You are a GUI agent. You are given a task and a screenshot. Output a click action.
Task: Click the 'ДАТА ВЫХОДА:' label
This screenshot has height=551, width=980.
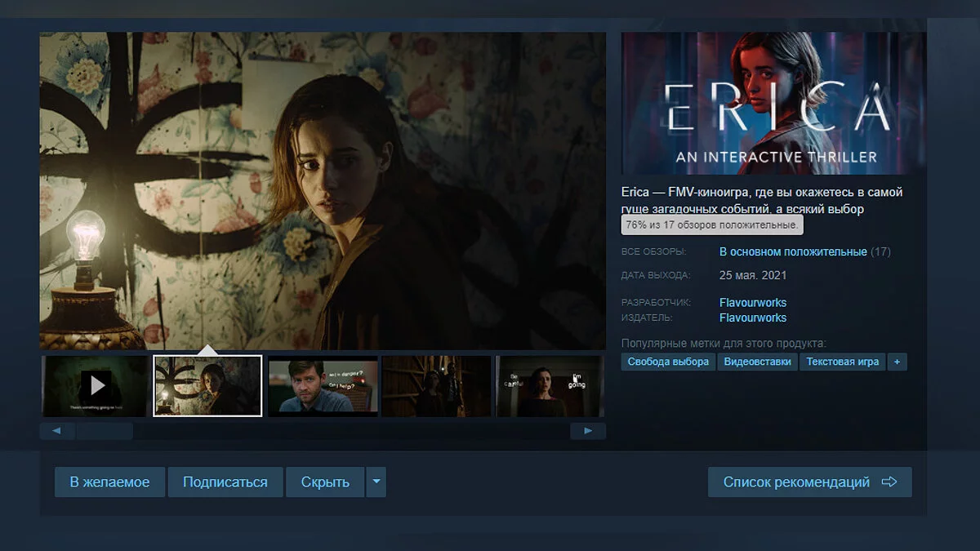[656, 275]
